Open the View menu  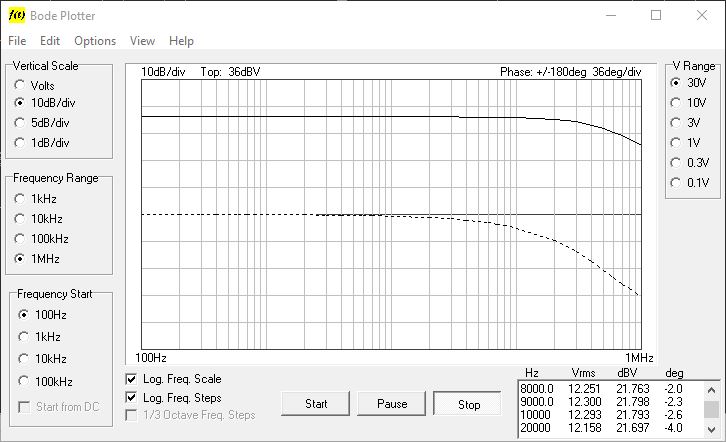(x=142, y=41)
